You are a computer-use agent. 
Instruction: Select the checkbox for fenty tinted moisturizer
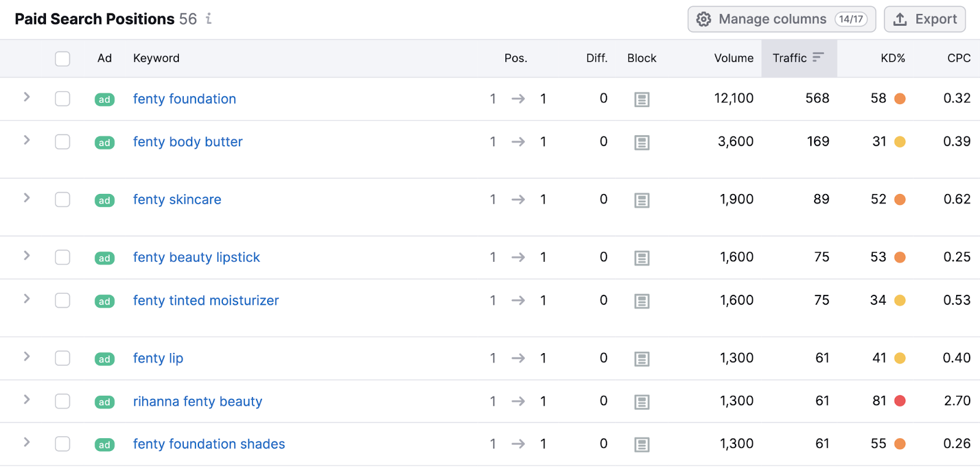62,300
